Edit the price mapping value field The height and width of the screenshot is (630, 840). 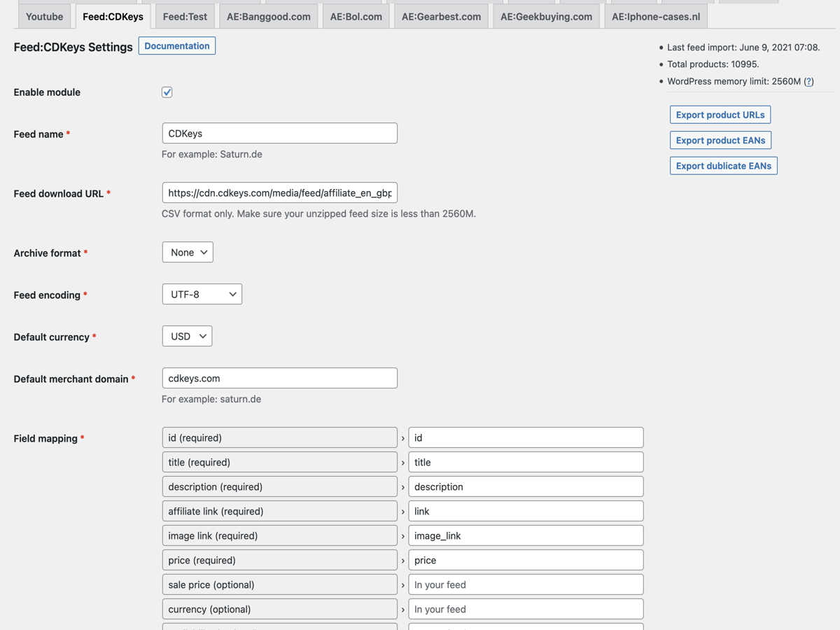pos(526,560)
